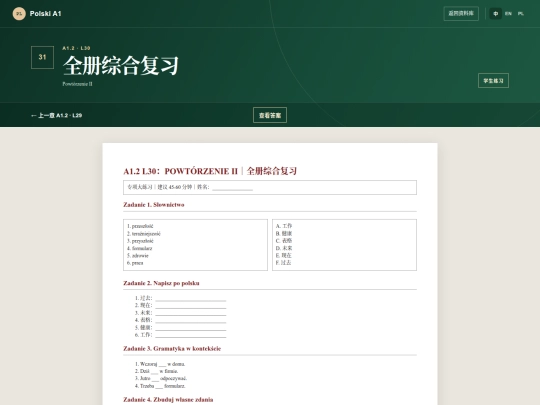
Task: Click answer line 2 in Zadanie 2
Action: click(191, 305)
